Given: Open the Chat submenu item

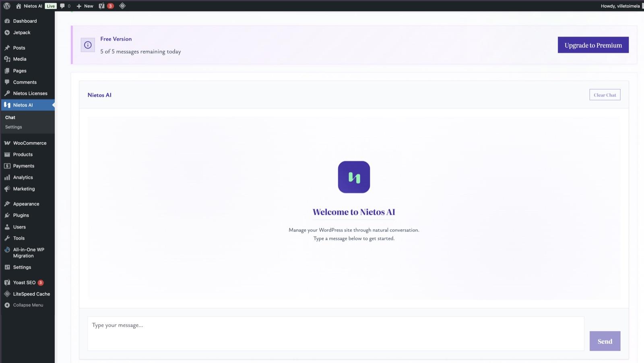Looking at the screenshot, I should [x=10, y=118].
